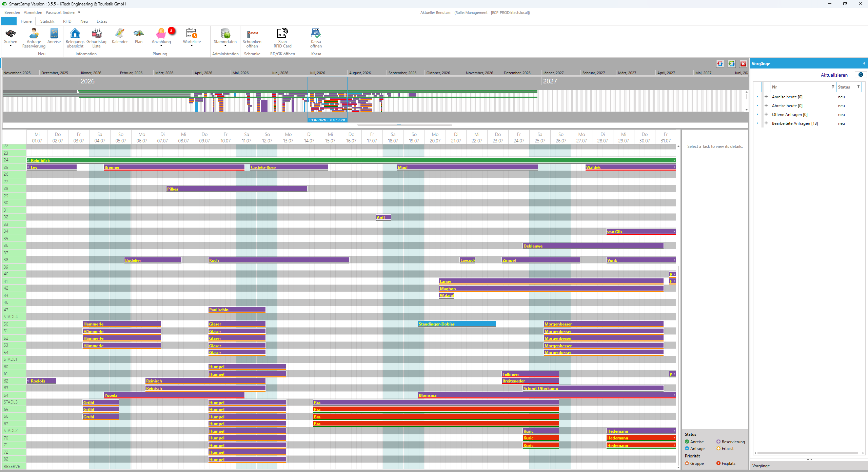Click the red-blue refresh arrows button
Screen dimensions: 868x472
[720, 64]
